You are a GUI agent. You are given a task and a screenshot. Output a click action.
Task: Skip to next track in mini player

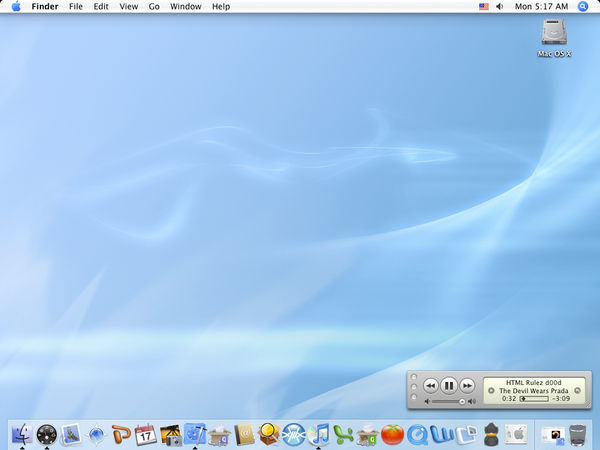click(x=467, y=386)
